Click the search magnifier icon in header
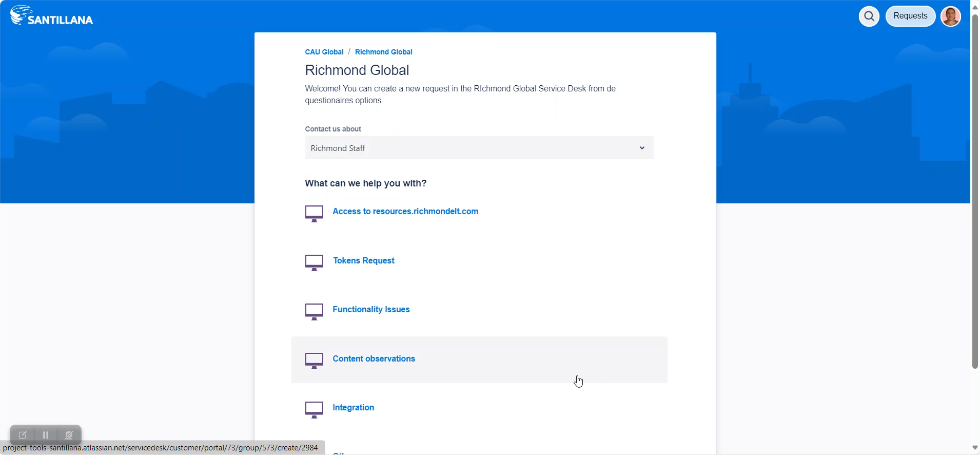 click(869, 16)
